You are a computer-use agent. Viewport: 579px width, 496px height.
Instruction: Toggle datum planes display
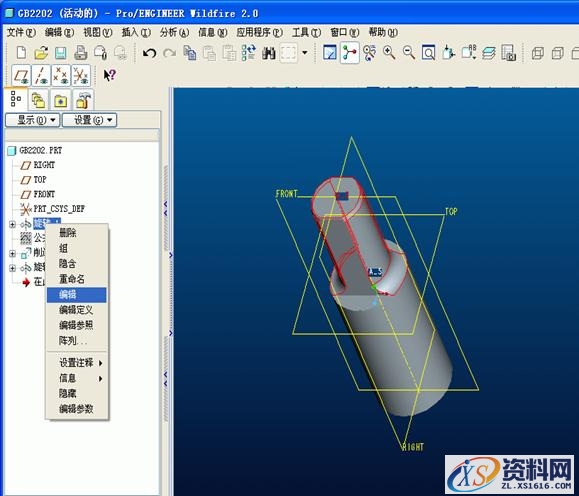(21, 76)
